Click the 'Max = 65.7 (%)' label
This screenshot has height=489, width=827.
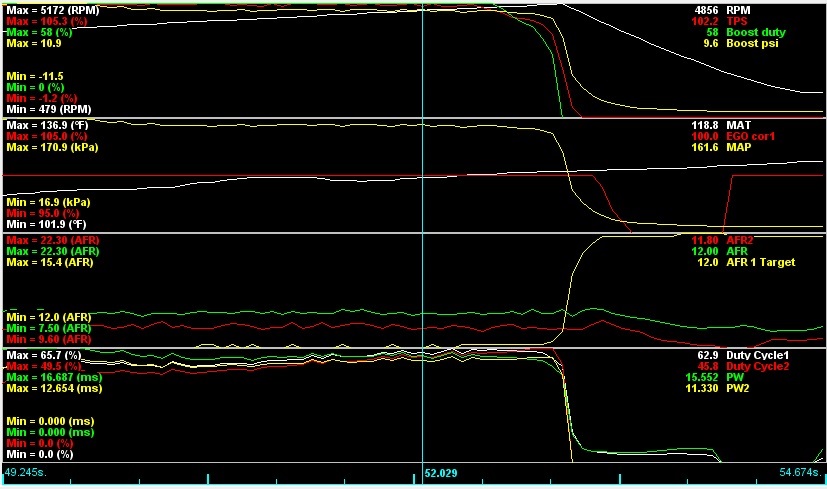point(44,355)
